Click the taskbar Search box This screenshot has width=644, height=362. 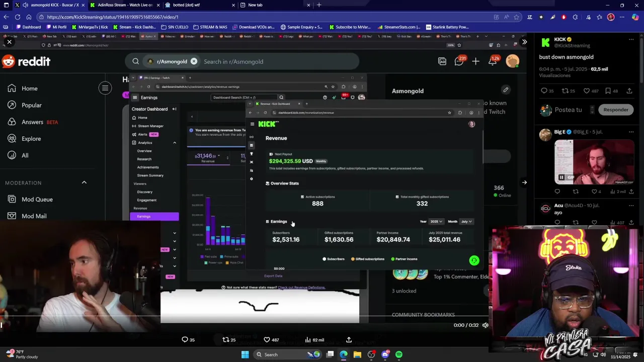[287, 354]
